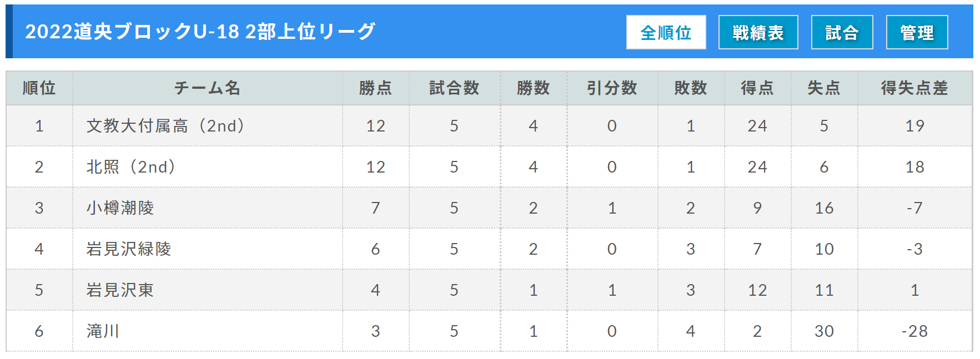Viewport: 980px width, 359px height.
Task: Select team 北照 (2nd) row
Action: click(x=489, y=167)
